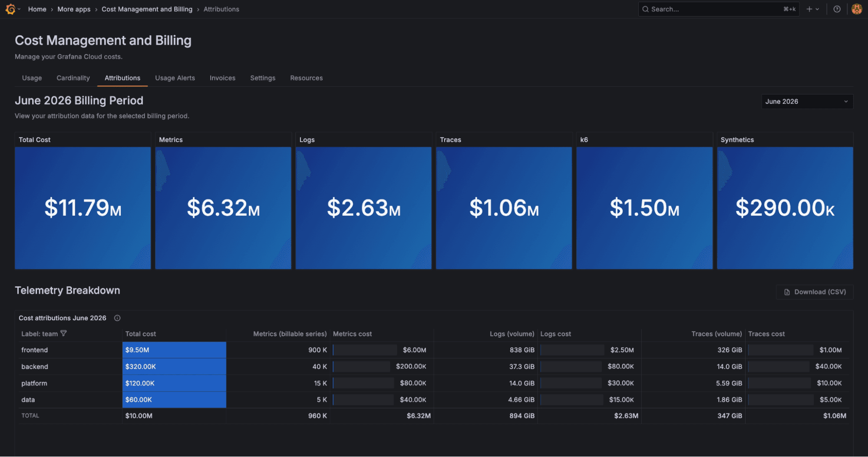Sort by the Logs cost column header
The height and width of the screenshot is (457, 868).
[555, 334]
